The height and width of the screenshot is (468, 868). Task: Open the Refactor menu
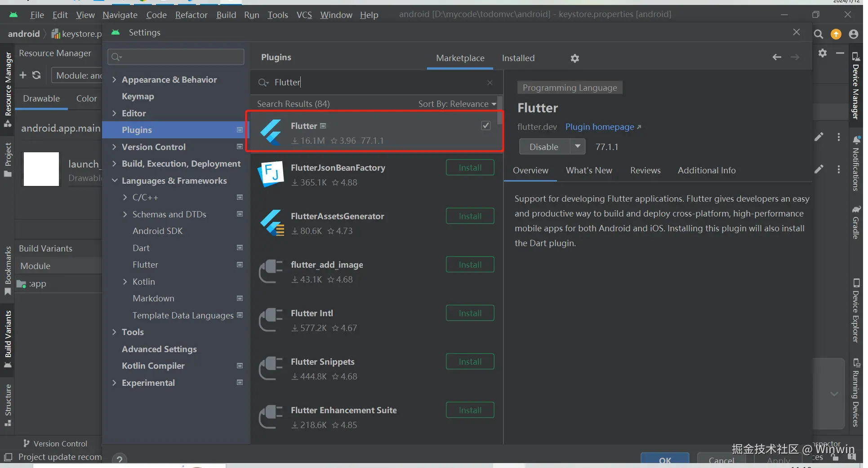(191, 15)
